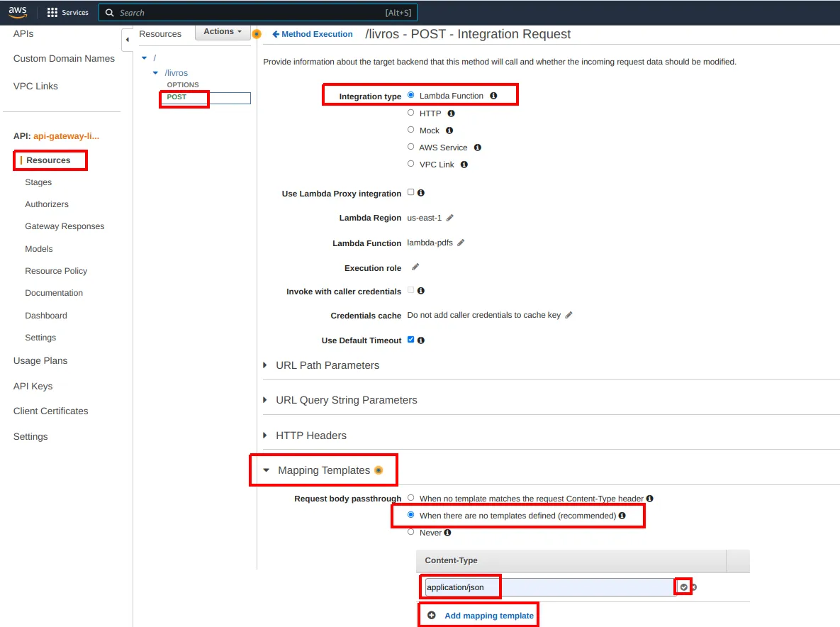The image size is (840, 627).
Task: Click the search magnifier icon
Action: [109, 12]
